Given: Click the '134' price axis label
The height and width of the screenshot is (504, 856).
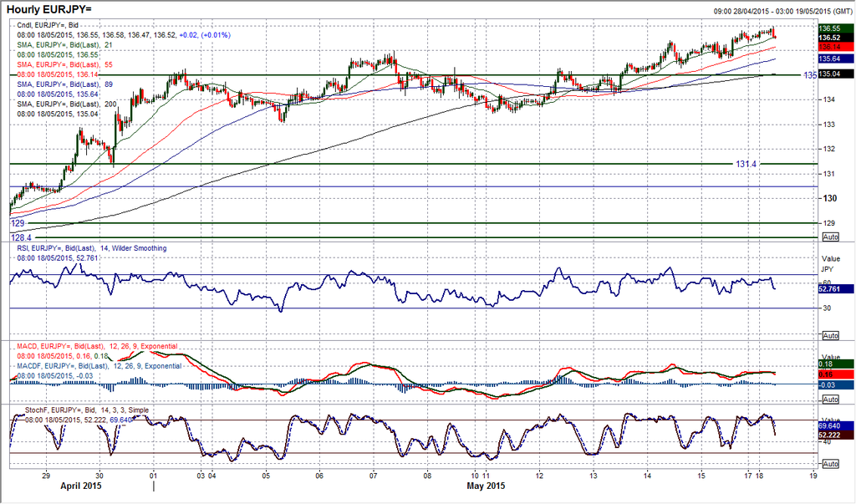Looking at the screenshot, I should coord(829,99).
